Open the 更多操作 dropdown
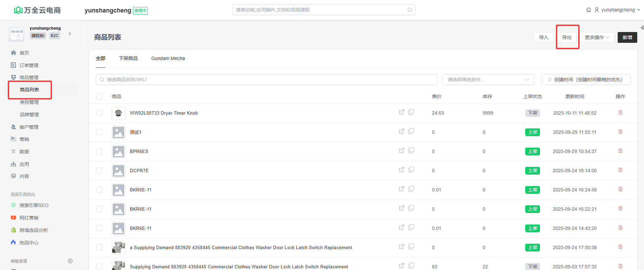Viewport: 644px width, 270px height. coord(597,37)
